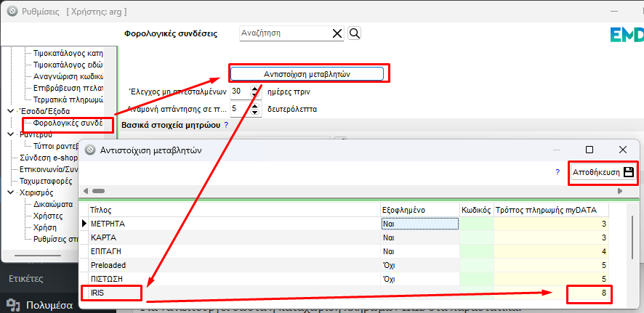This screenshot has height=313, width=644.
Task: Collapse the Έσοδα/Έξοδα tree node
Action: point(10,111)
